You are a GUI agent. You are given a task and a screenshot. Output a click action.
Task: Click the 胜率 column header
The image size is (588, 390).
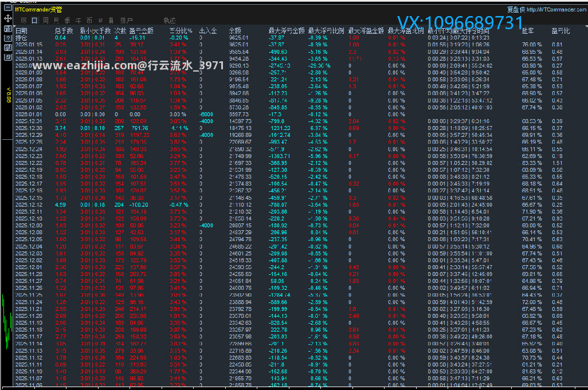(528, 31)
